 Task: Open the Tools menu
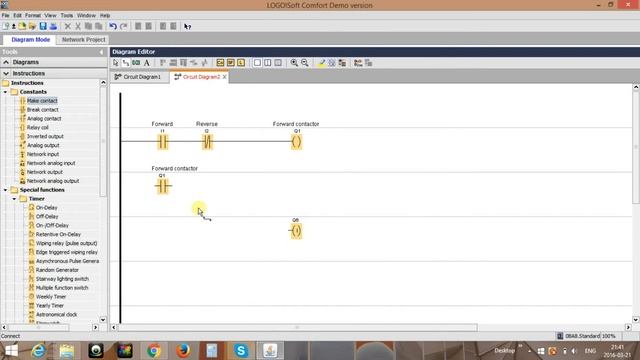67,16
